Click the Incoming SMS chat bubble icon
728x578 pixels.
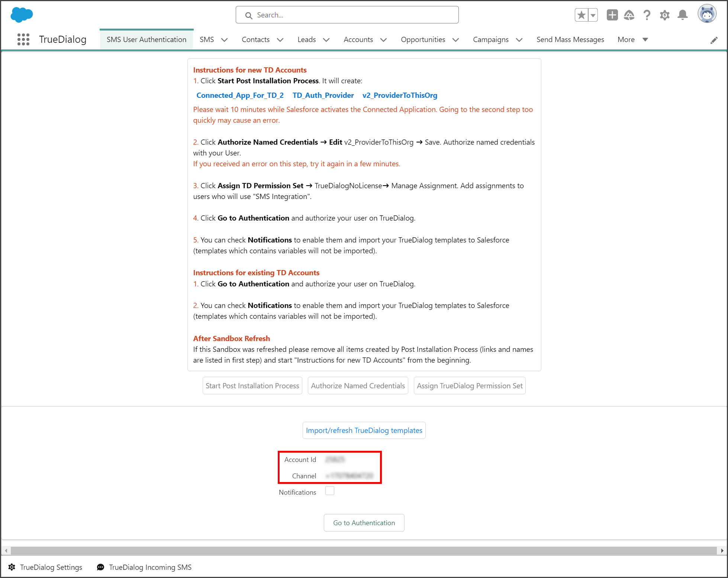[x=100, y=567]
